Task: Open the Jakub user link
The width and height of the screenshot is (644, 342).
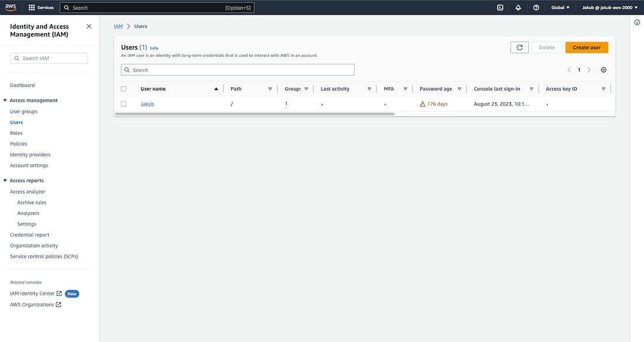Action: [x=147, y=104]
